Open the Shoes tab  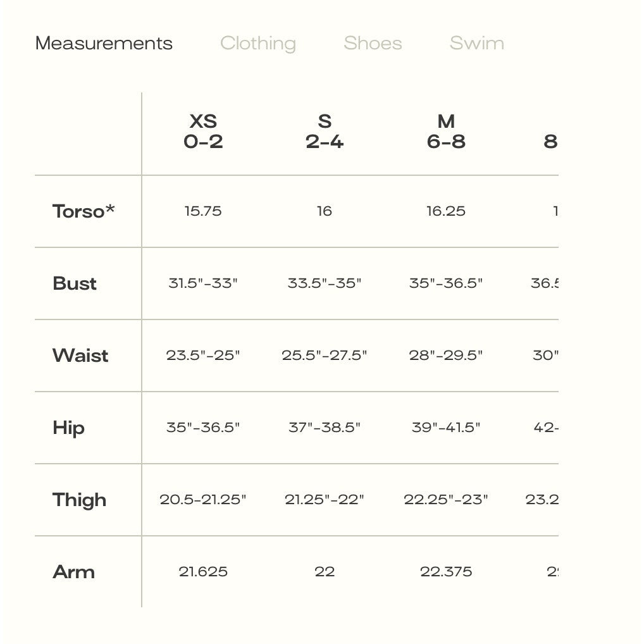(373, 44)
